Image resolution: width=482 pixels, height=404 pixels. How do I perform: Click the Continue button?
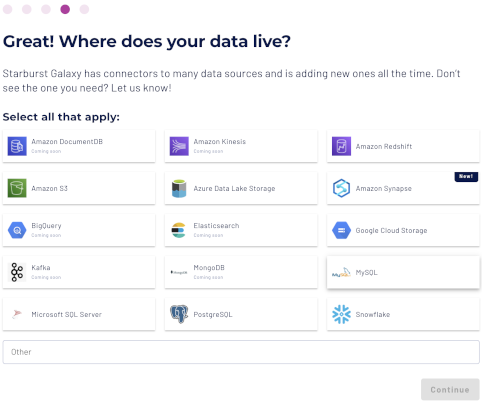[x=450, y=389]
